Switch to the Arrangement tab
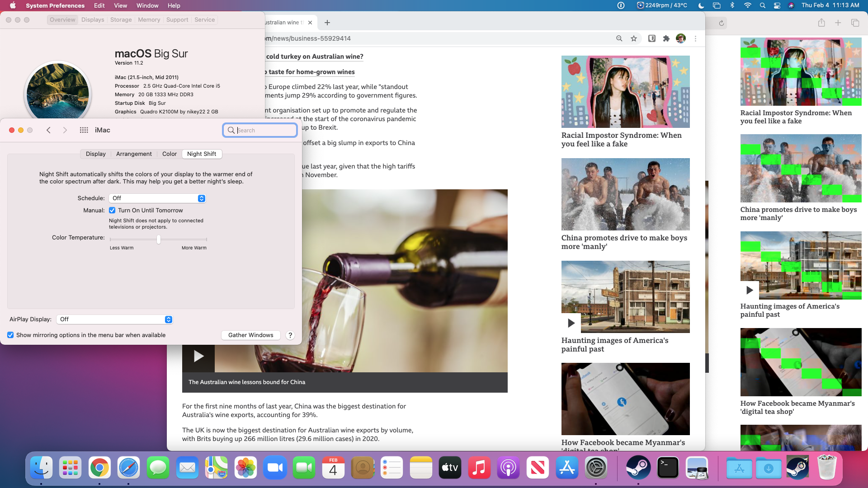868x488 pixels. click(x=134, y=154)
